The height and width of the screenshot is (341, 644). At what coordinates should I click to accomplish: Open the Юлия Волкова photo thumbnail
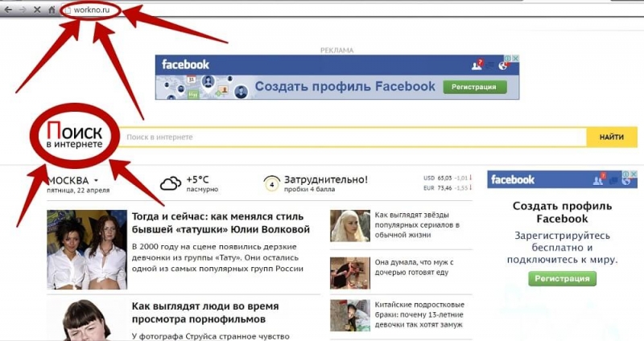point(87,249)
